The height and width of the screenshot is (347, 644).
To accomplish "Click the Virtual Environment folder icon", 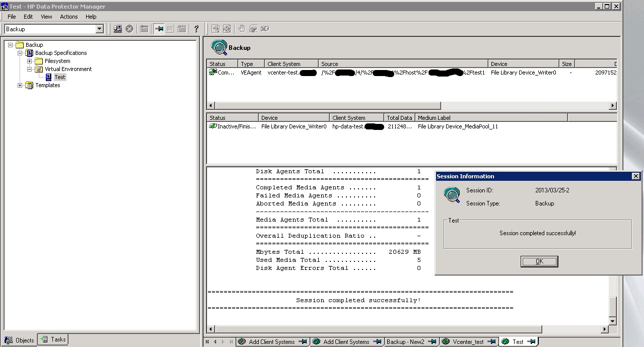I will [39, 69].
